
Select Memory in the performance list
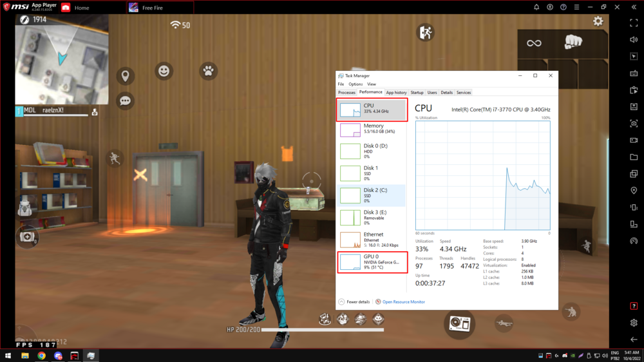(x=372, y=130)
